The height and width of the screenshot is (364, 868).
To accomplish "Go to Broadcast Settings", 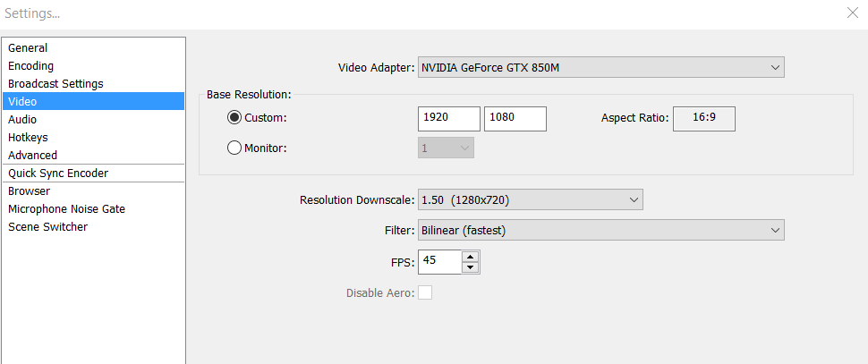I will (55, 84).
